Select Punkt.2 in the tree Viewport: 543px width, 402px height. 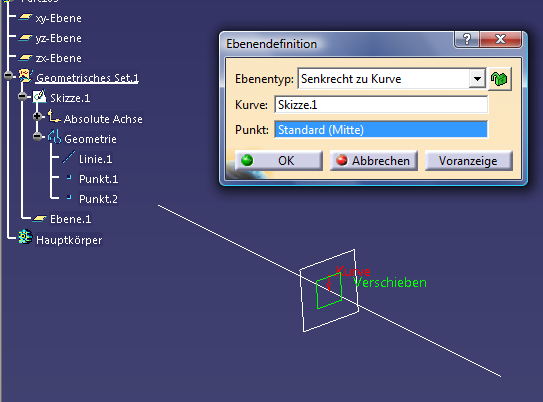pyautogui.click(x=98, y=199)
